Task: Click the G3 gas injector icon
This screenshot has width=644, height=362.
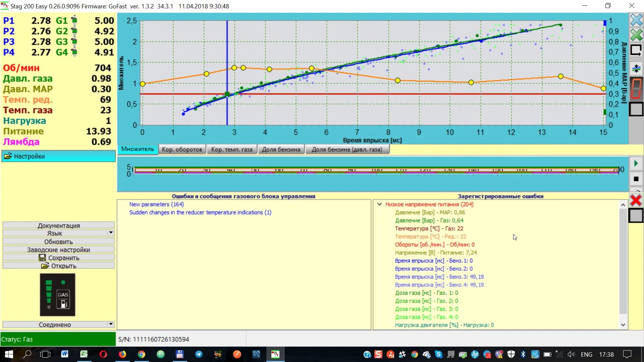Action: [74, 42]
